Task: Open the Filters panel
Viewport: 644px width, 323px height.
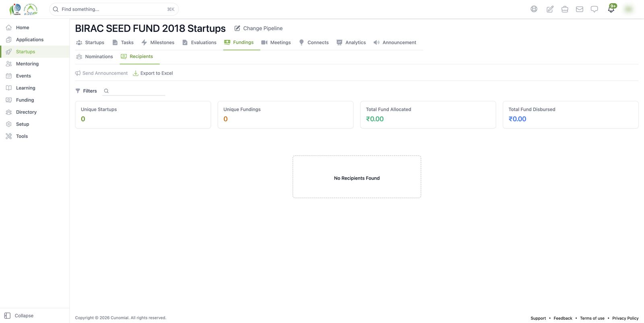Action: [86, 91]
